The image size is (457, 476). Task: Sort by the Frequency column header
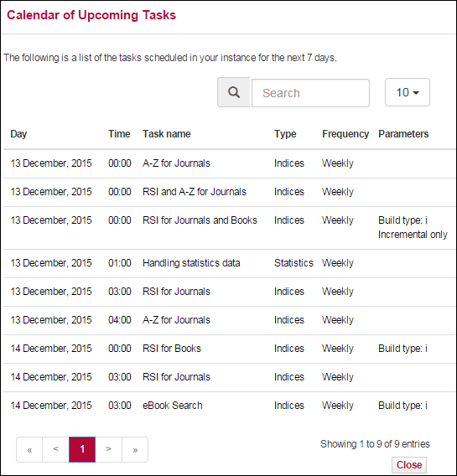[x=345, y=134]
